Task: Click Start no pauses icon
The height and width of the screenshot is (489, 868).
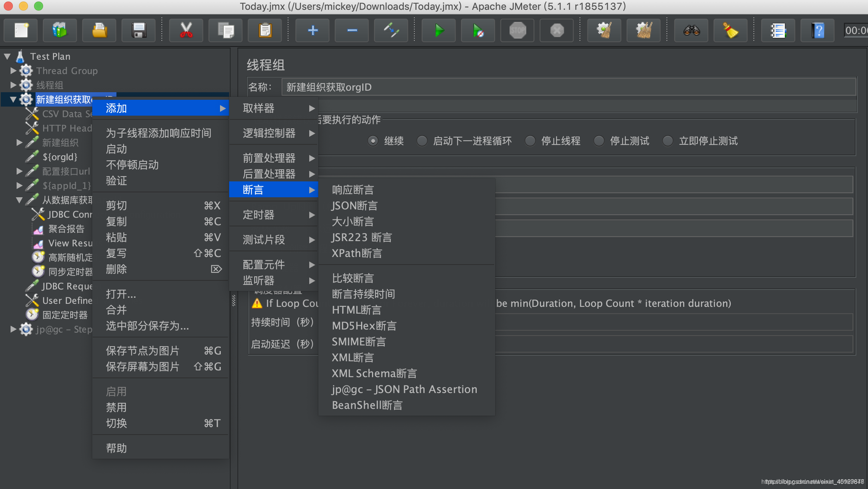Action: point(478,30)
